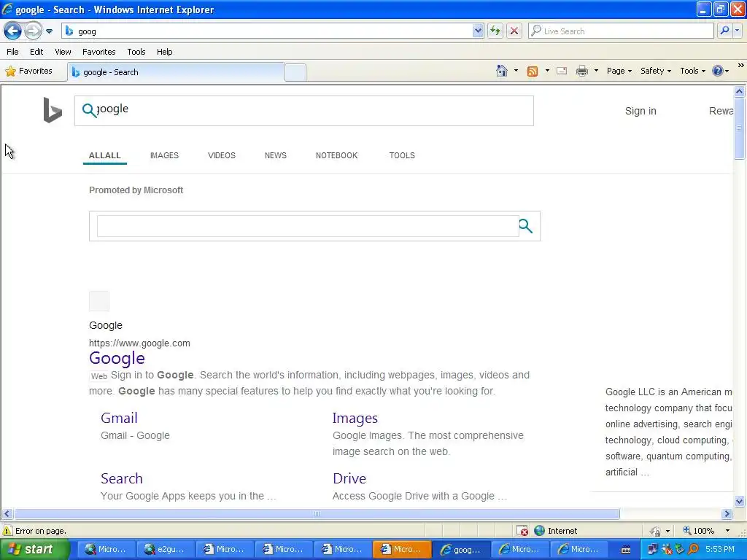This screenshot has width=747, height=560.
Task: Open the Drive sitelink
Action: click(349, 478)
